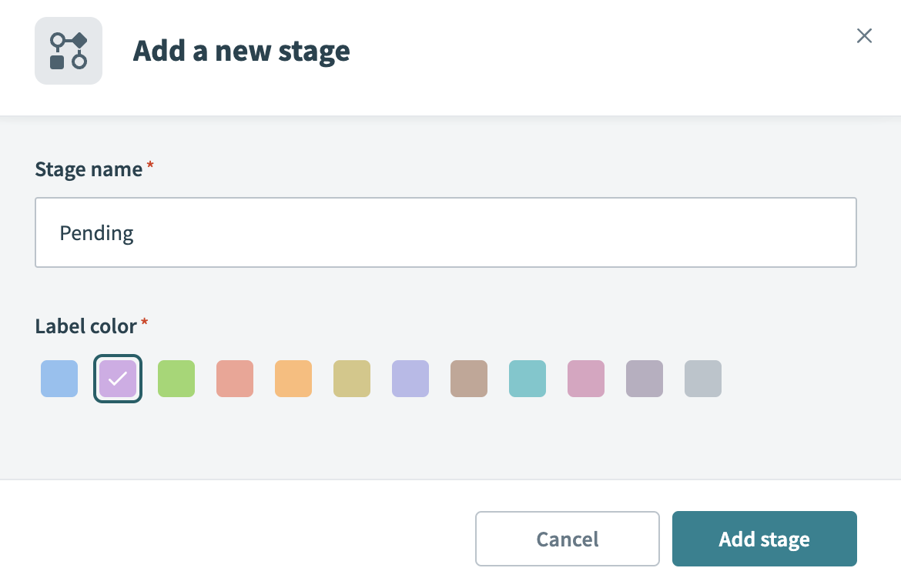The image size is (901, 588).
Task: Click inside the Stage name text field
Action: [445, 232]
